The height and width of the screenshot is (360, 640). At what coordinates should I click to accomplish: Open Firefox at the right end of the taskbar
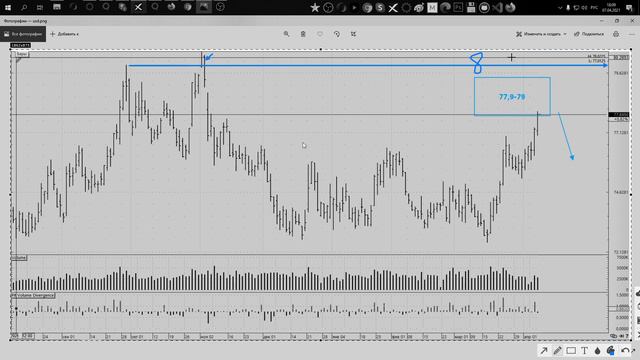(x=510, y=8)
